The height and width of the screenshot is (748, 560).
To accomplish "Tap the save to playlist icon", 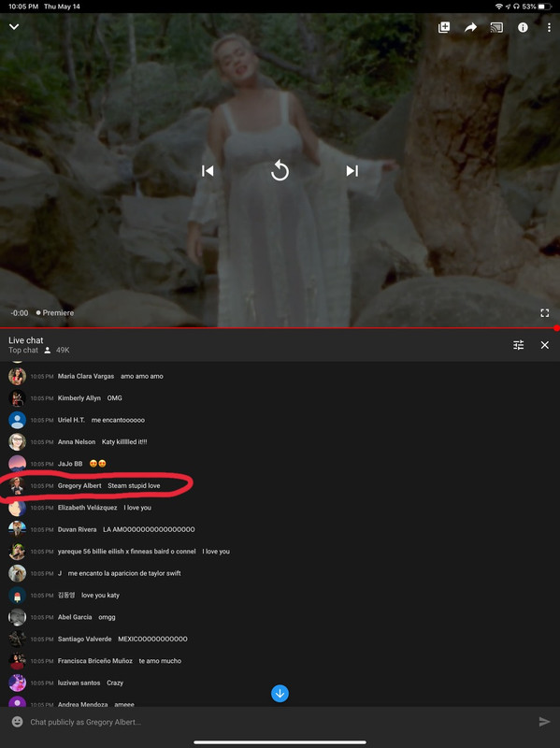I will tap(444, 27).
